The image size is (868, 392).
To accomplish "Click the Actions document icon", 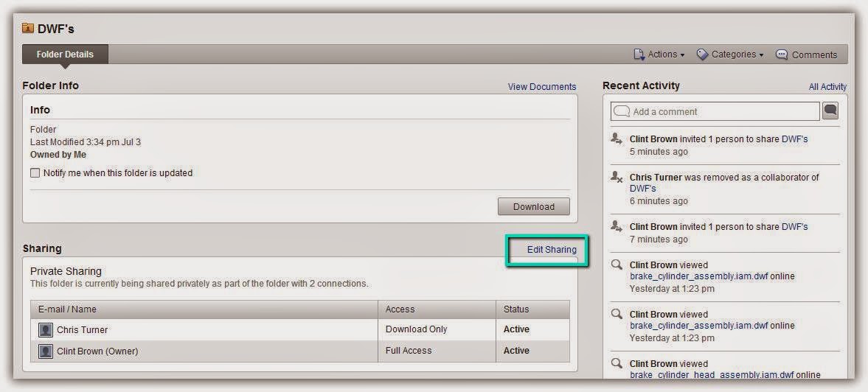I will (639, 55).
